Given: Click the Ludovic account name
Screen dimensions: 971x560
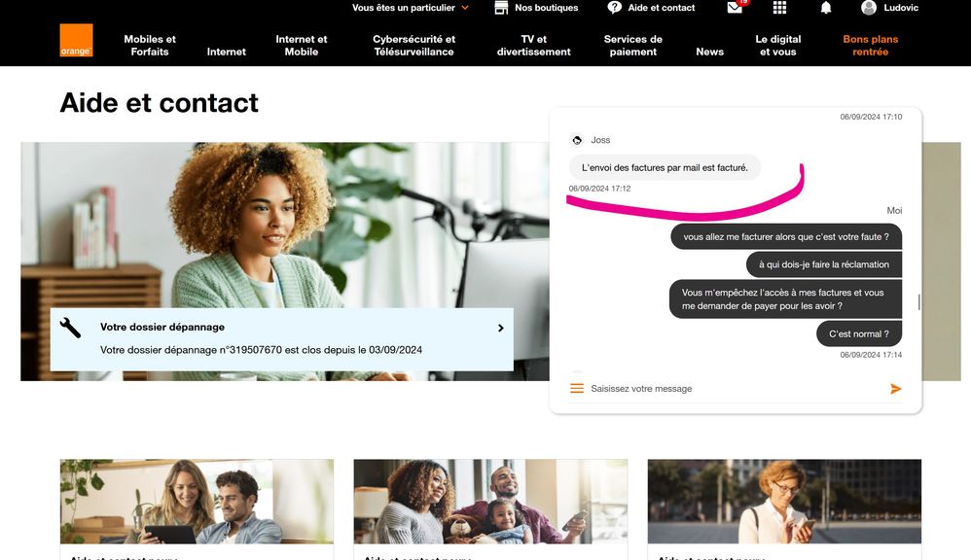Looking at the screenshot, I should [x=900, y=8].
